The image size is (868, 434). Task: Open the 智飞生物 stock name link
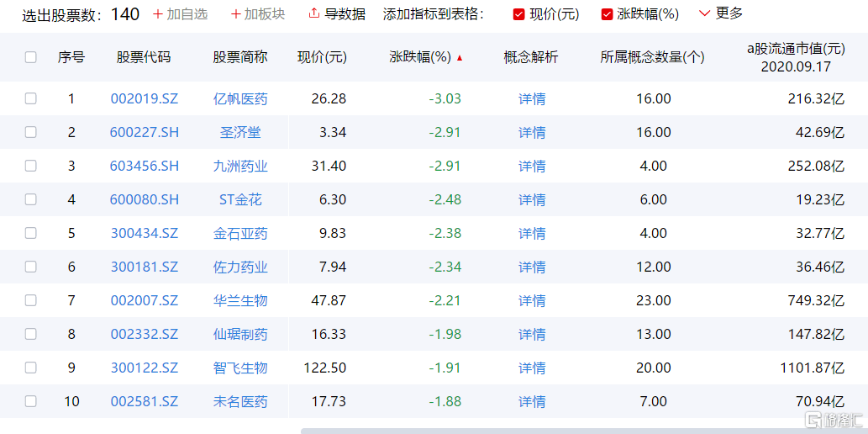click(x=240, y=368)
